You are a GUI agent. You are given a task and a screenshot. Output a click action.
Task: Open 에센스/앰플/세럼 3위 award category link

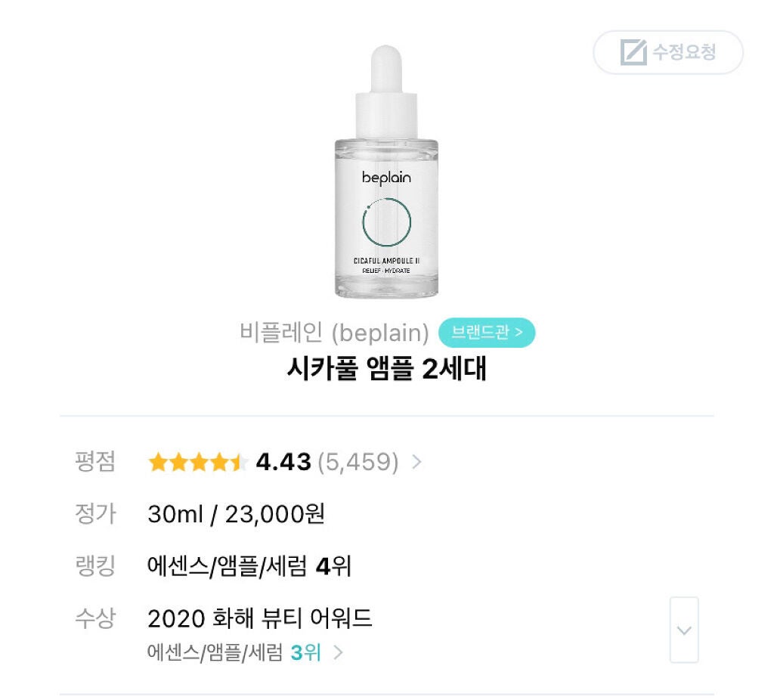tap(234, 652)
